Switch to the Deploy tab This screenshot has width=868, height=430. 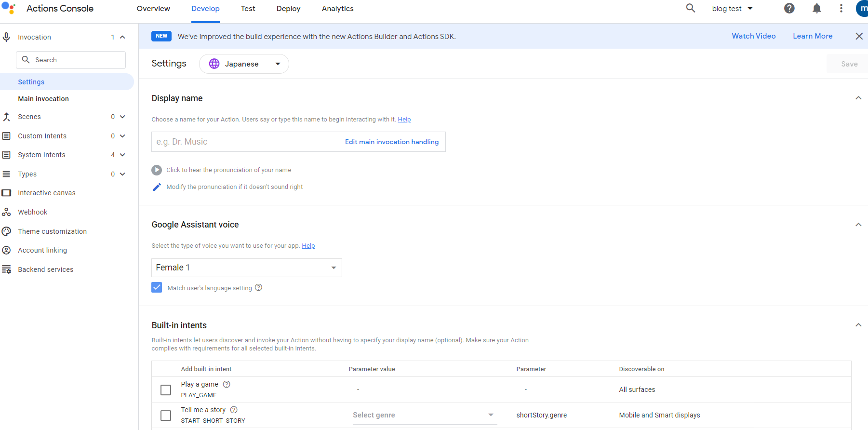[x=288, y=9]
